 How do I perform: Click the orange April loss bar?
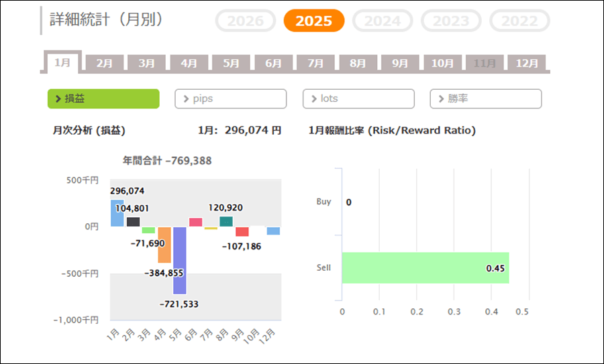tap(164, 244)
